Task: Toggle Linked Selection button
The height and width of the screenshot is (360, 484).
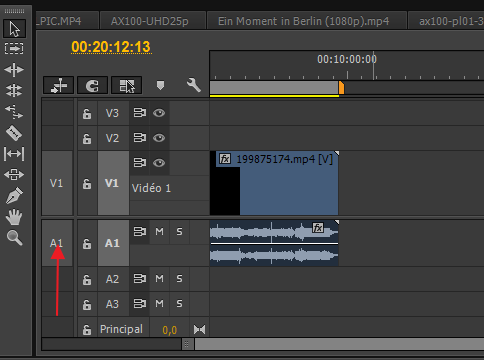Action: (x=127, y=85)
